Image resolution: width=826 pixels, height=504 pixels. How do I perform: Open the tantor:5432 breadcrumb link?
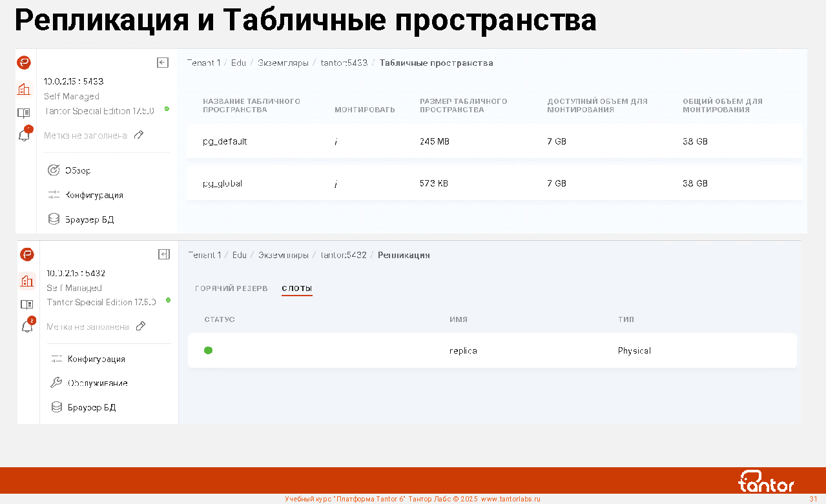pyautogui.click(x=344, y=255)
